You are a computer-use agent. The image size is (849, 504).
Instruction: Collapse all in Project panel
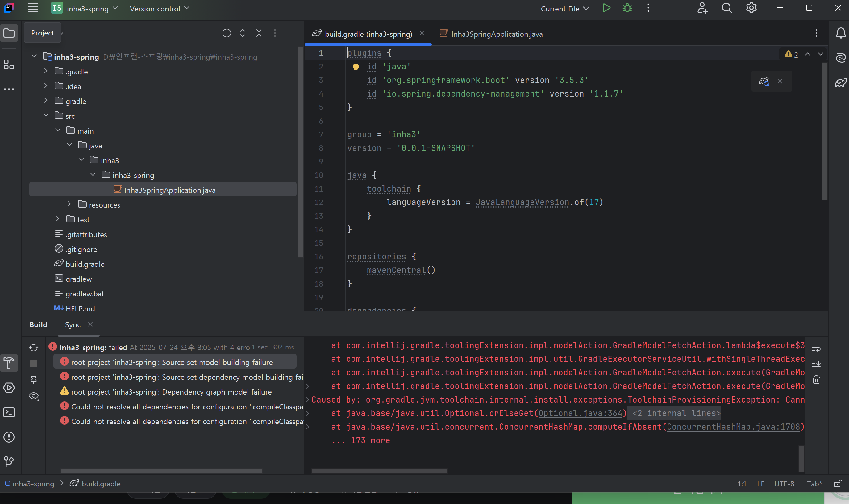click(259, 33)
